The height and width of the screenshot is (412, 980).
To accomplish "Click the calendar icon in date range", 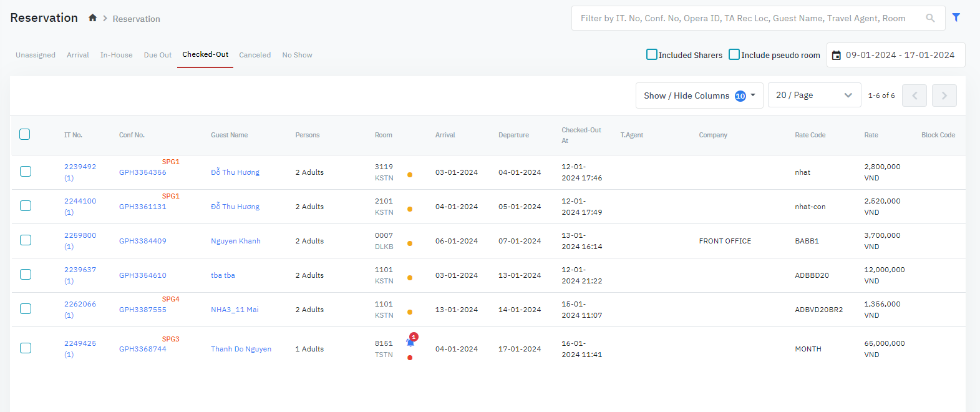I will (x=837, y=56).
